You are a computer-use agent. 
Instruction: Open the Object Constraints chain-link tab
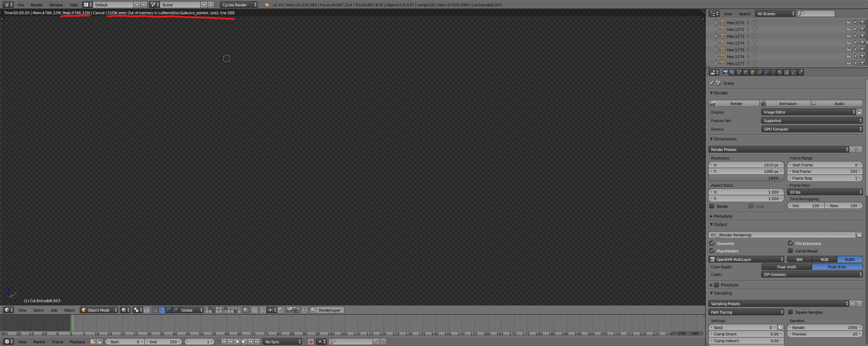pyautogui.click(x=759, y=72)
